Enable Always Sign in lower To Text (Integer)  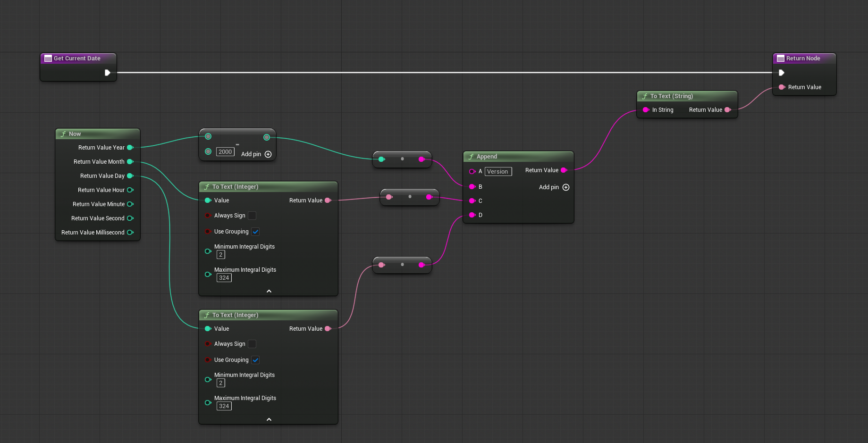252,344
